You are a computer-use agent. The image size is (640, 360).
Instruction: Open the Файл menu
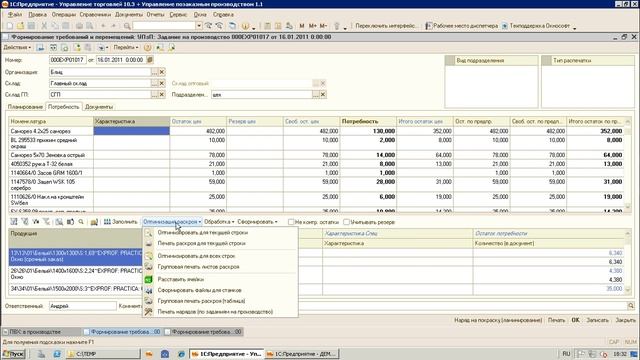15,15
